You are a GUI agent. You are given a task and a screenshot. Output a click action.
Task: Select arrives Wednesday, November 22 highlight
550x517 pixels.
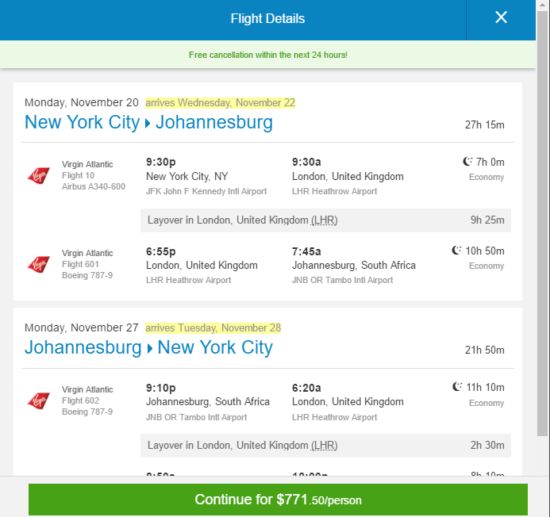(x=220, y=103)
